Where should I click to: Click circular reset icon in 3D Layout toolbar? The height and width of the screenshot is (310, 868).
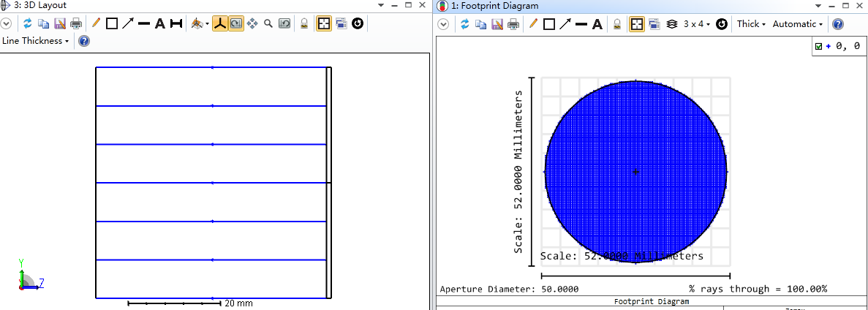click(x=358, y=24)
